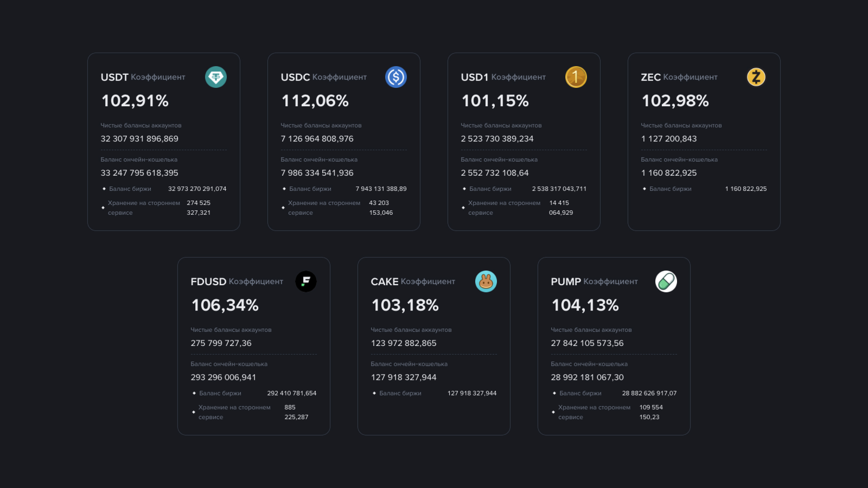868x488 pixels.
Task: Click Хранение на стороннем сервисе in PUMP card
Action: pos(594,412)
